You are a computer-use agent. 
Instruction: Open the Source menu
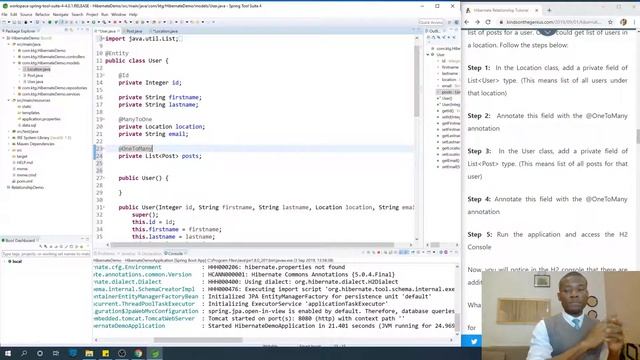pos(26,14)
